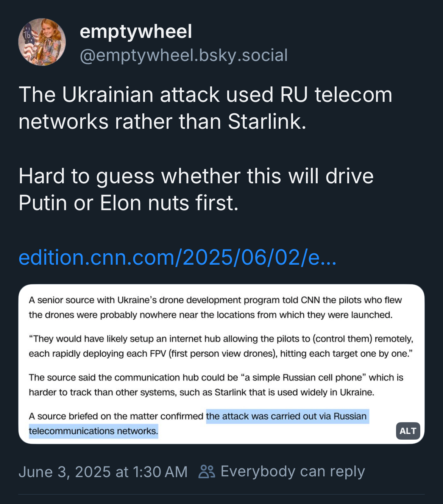Click the "Hard to guess whether" post sentence

coord(196,176)
